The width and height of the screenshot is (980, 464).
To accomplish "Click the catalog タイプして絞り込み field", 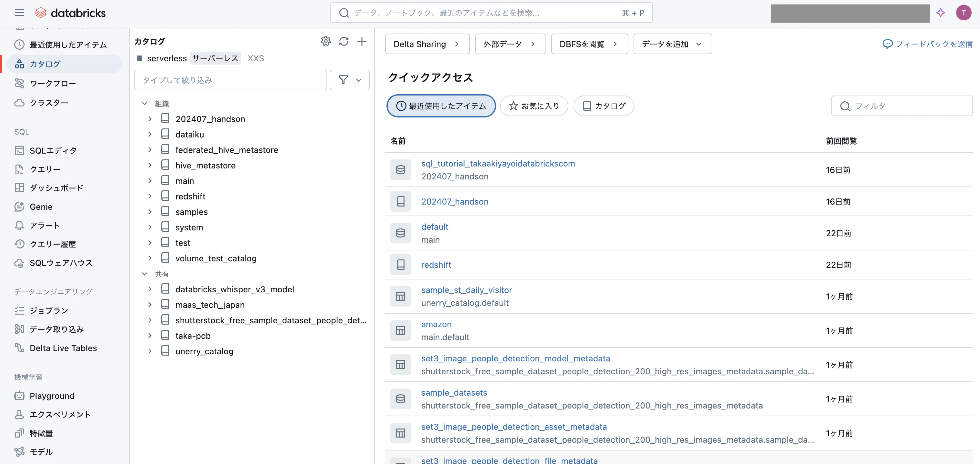I will [231, 80].
